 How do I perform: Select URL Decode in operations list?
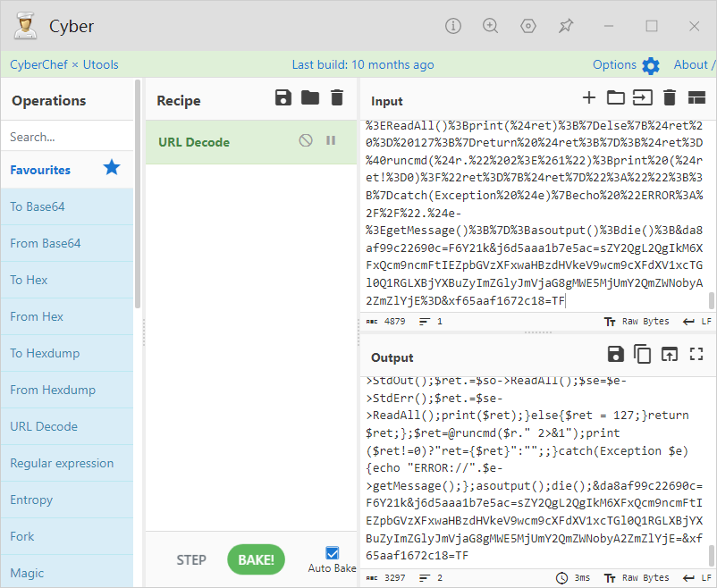click(x=67, y=426)
